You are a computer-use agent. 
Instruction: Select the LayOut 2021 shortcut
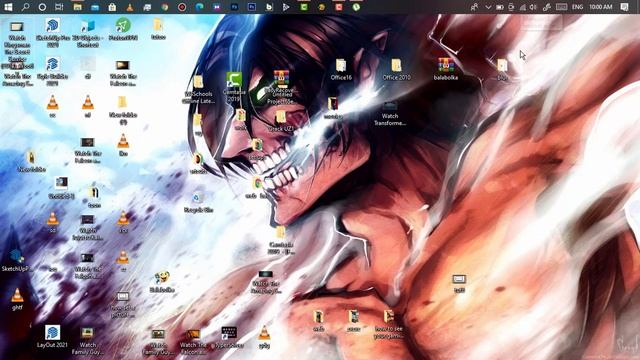52,337
